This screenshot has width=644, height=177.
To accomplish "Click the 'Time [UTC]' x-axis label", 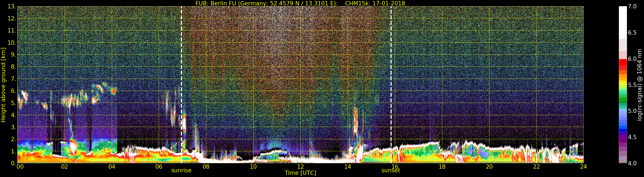I will [300, 173].
